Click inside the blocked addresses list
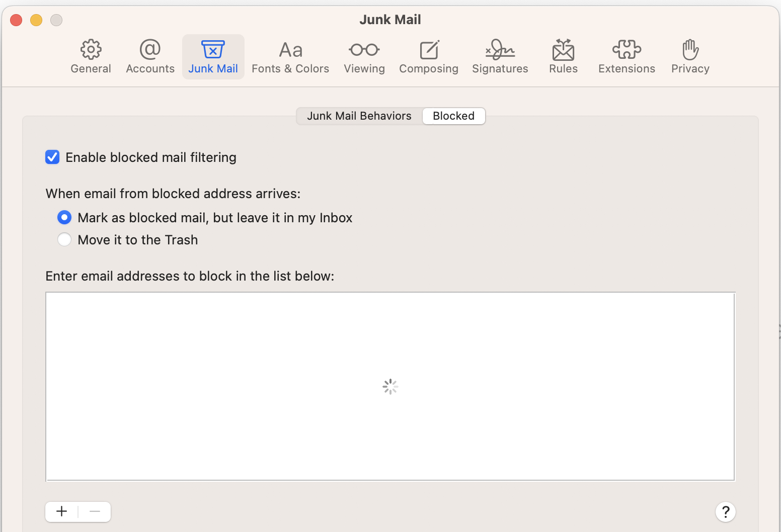The height and width of the screenshot is (532, 781). tap(390, 386)
